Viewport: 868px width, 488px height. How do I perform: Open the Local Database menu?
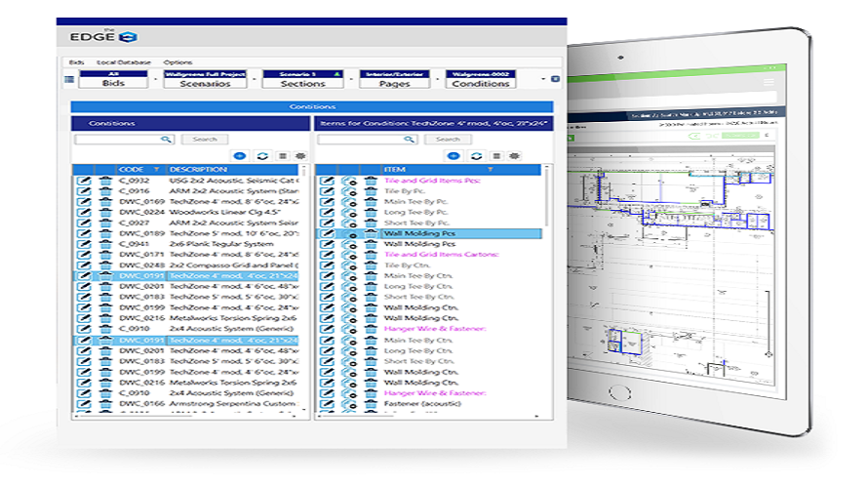click(x=124, y=62)
